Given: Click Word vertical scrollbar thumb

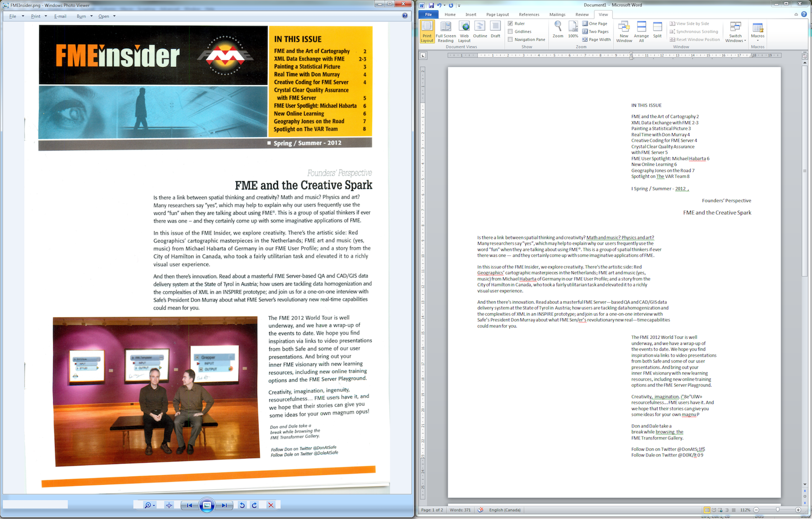Looking at the screenshot, I should pyautogui.click(x=805, y=170).
